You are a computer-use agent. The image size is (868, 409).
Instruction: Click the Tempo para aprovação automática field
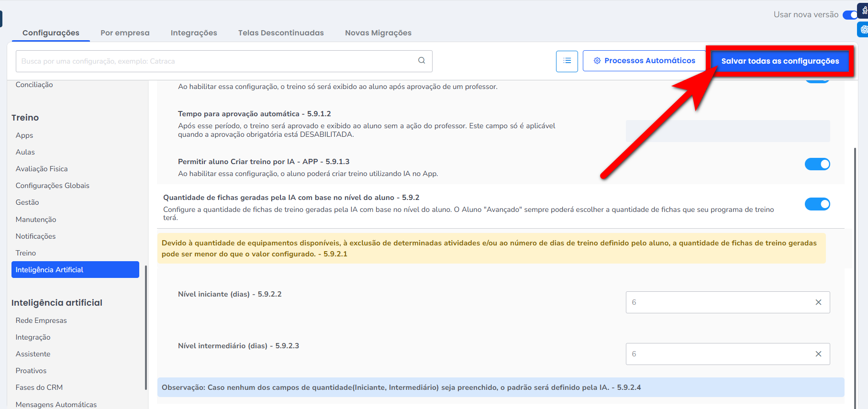click(728, 131)
